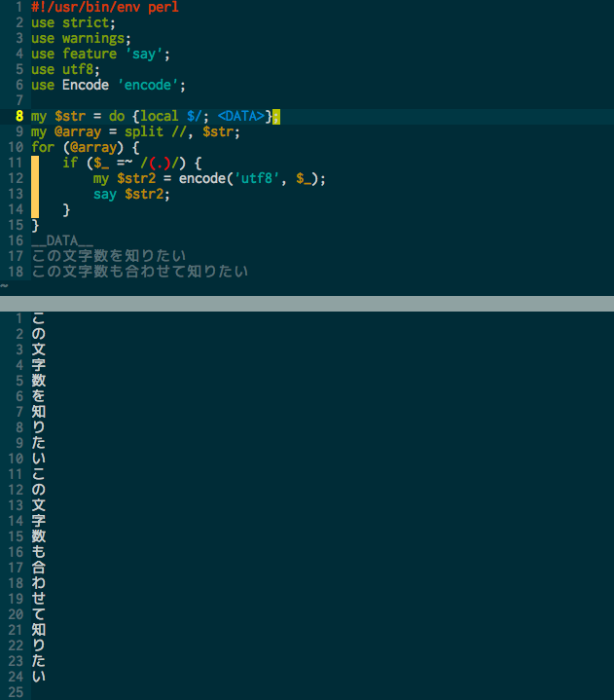Screen dimensions: 614x700
Task: Click 'utf8' on line 5
Action: point(78,70)
